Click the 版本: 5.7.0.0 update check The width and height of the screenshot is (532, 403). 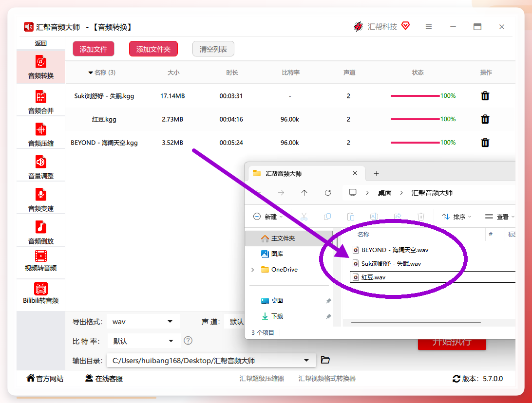pyautogui.click(x=478, y=379)
